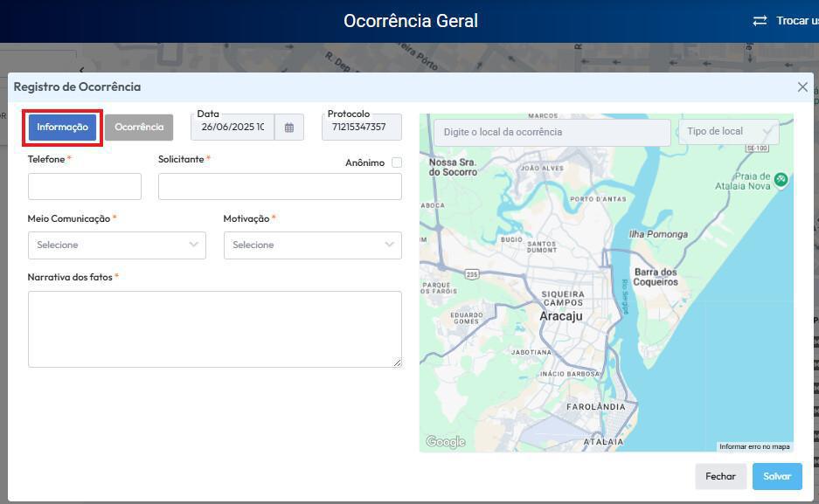Tick the Anônimo checkbox

click(x=397, y=162)
